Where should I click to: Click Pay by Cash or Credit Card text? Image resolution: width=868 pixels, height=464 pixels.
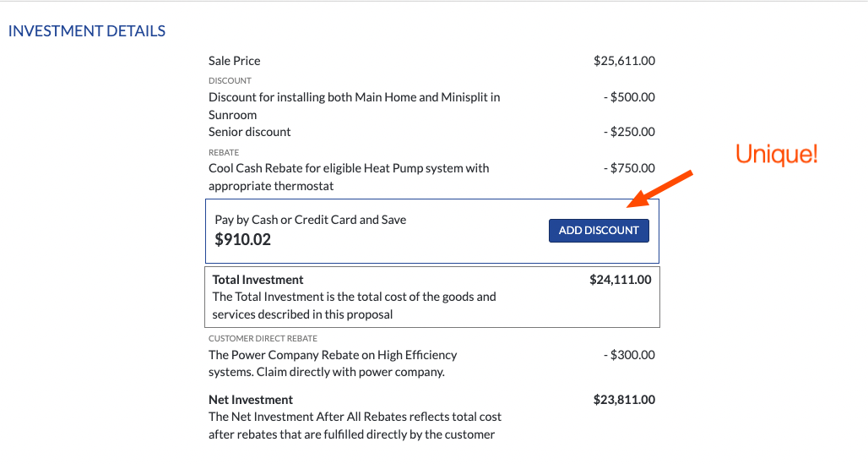point(311,220)
